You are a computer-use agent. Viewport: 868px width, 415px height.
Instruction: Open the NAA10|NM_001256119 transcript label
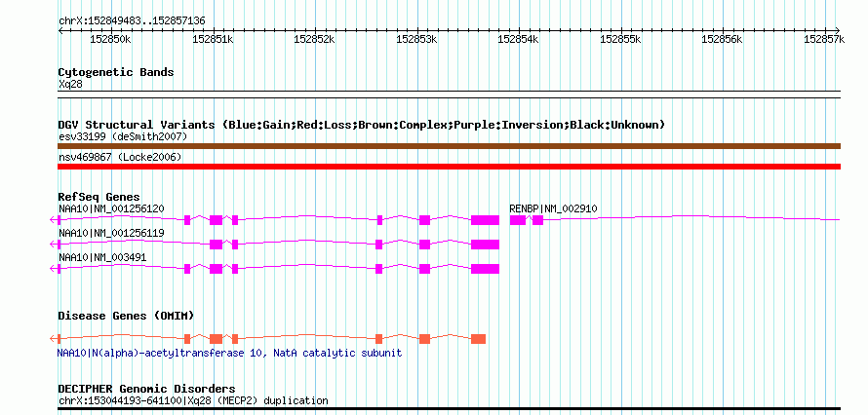click(111, 233)
